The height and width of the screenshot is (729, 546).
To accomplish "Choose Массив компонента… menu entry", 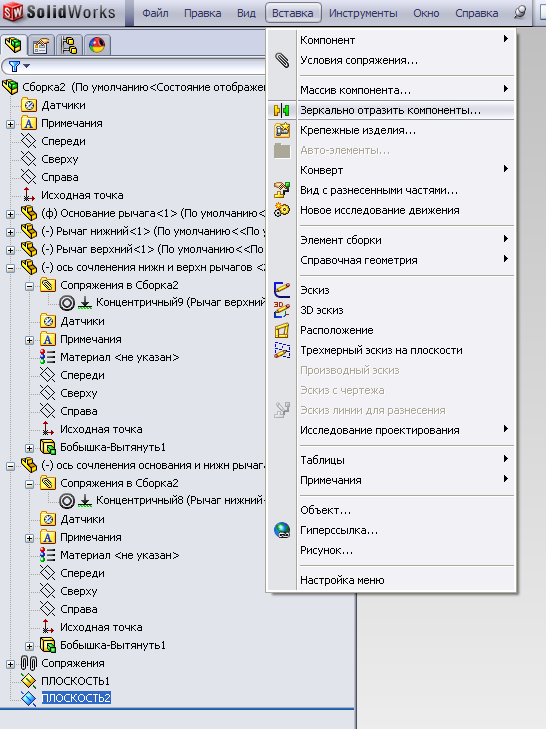I will 391,90.
